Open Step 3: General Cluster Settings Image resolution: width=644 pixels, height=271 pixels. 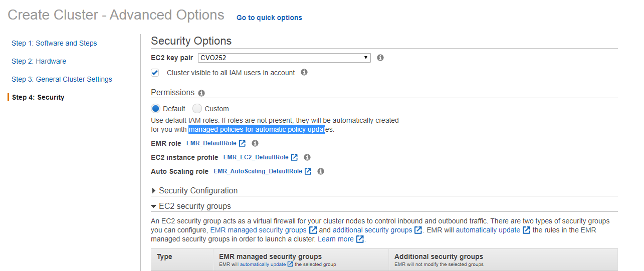(x=62, y=79)
